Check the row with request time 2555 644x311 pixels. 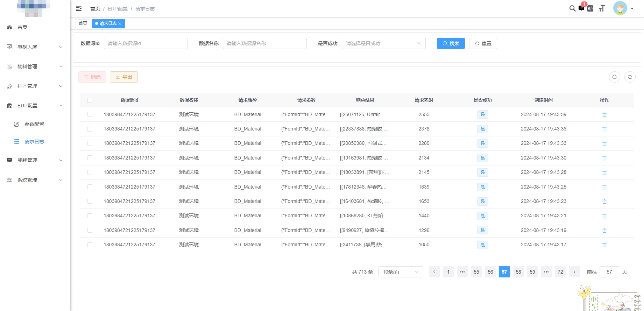[90, 114]
